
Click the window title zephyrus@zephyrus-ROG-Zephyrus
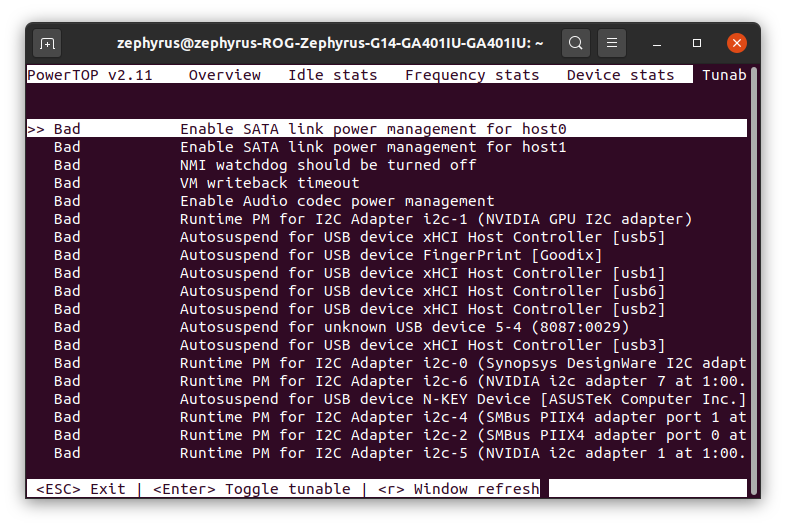pos(330,43)
